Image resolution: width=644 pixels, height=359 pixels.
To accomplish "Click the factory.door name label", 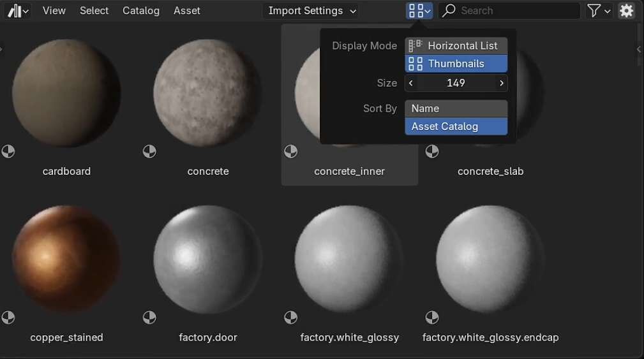I will [x=208, y=338].
